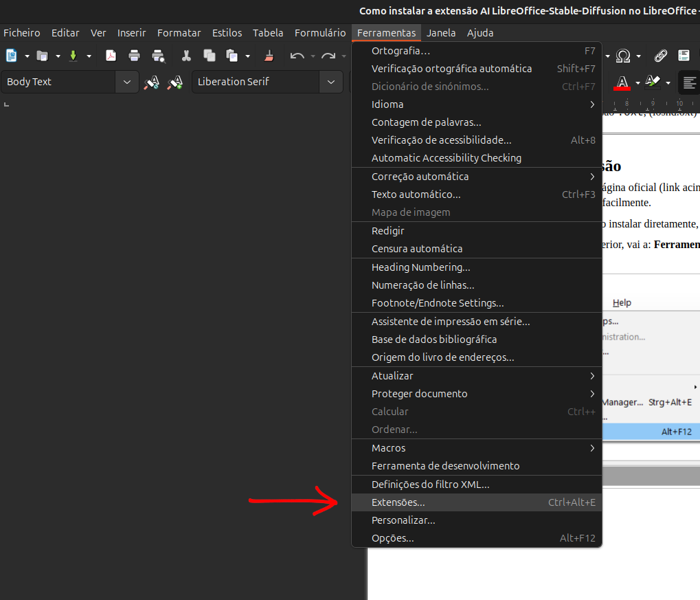The height and width of the screenshot is (600, 700).
Task: Select Extensões... in the Ferramentas menu
Action: [x=398, y=502]
